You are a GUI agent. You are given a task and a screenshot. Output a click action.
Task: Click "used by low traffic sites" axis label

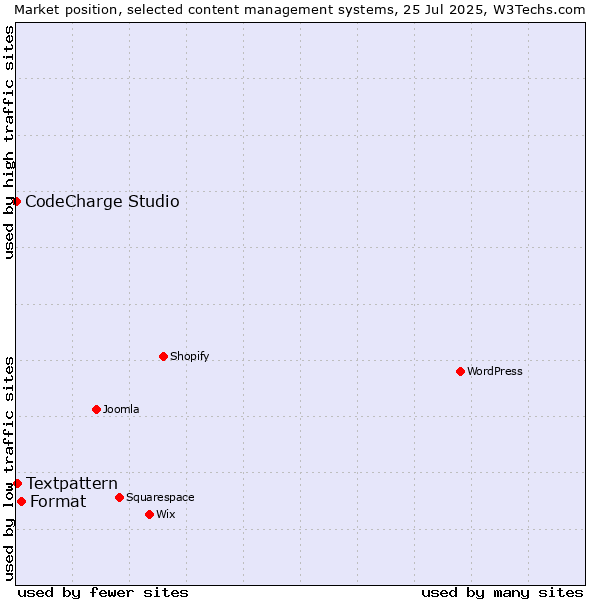click(x=9, y=469)
